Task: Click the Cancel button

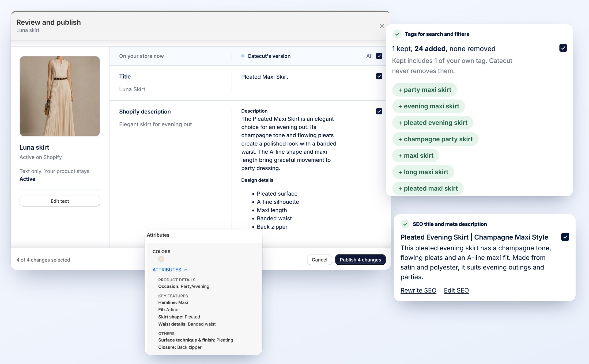Action: [319, 260]
